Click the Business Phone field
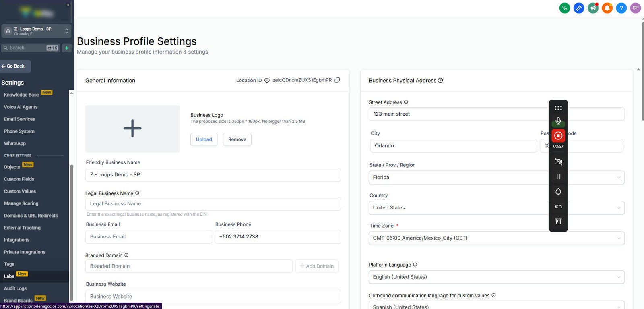 [x=278, y=237]
